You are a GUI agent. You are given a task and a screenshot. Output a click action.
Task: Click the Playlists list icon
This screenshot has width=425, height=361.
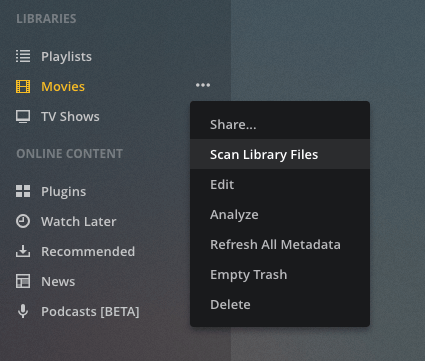[23, 56]
